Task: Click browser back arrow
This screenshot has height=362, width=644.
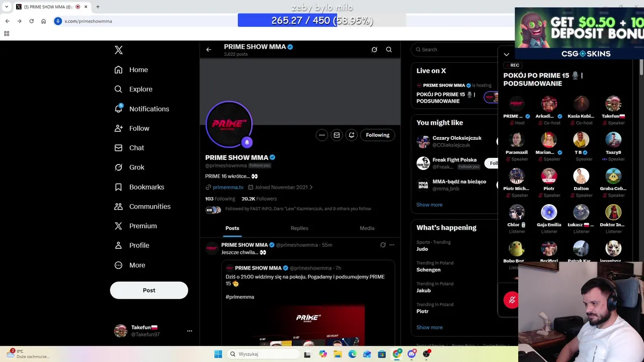Action: click(x=7, y=21)
